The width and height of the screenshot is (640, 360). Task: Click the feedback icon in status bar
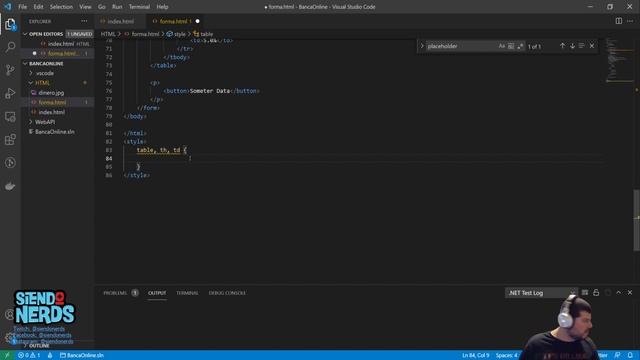618,355
